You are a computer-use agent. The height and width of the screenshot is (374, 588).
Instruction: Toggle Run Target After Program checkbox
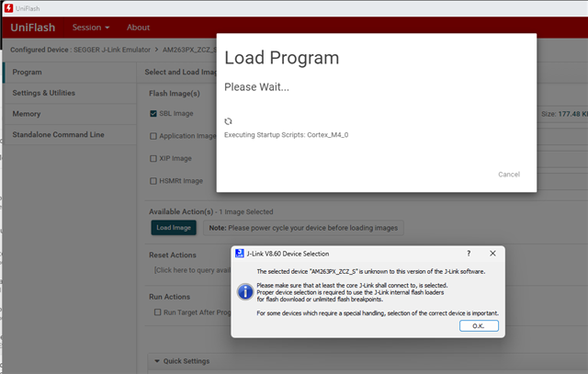pos(157,312)
